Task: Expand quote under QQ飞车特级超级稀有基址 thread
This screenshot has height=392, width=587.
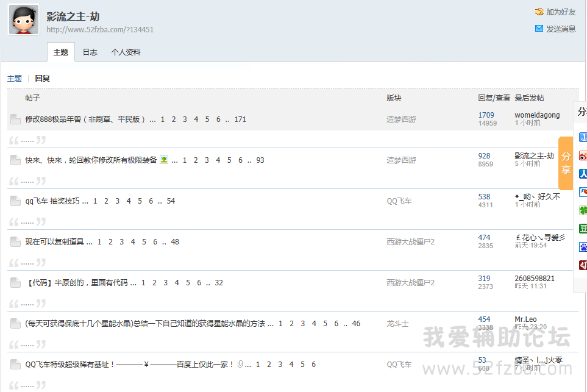Action: (x=27, y=385)
